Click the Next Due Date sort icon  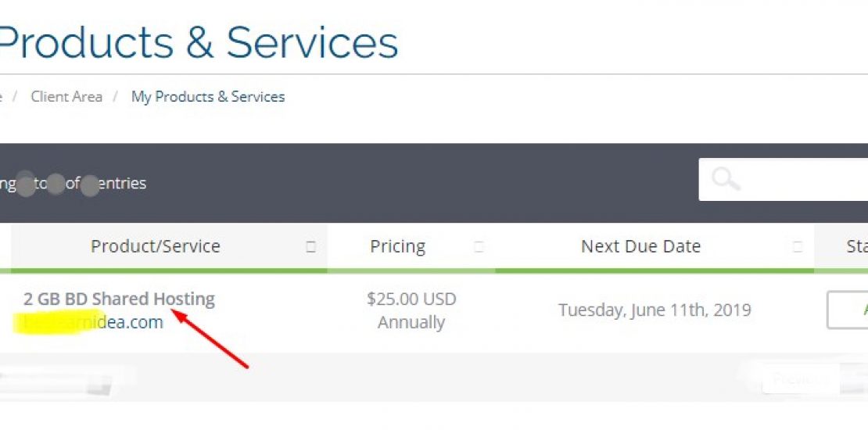tap(797, 247)
